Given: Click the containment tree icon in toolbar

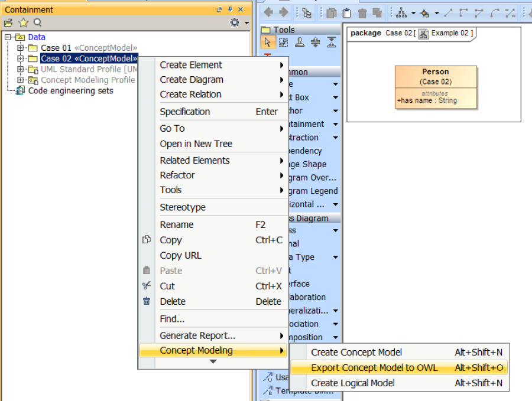Looking at the screenshot, I should [x=306, y=12].
